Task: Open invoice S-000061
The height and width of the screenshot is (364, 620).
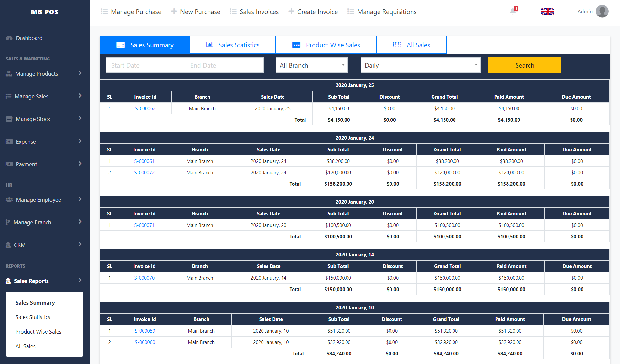Action: (144, 161)
